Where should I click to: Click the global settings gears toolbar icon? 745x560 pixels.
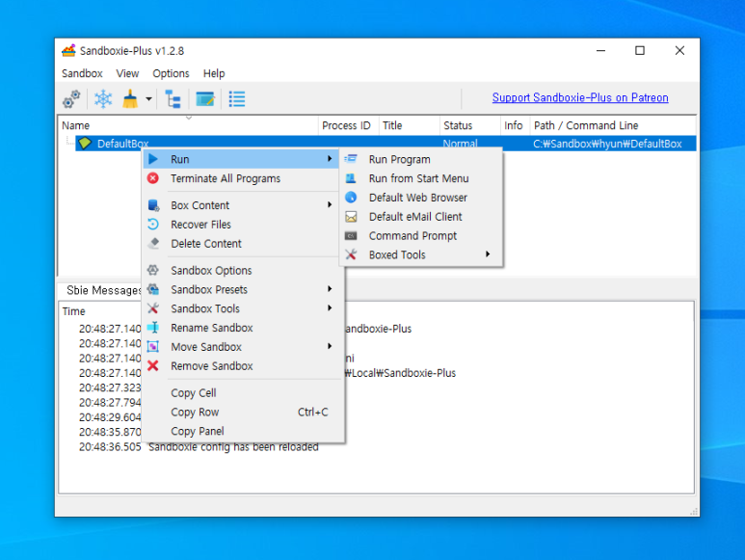click(71, 99)
